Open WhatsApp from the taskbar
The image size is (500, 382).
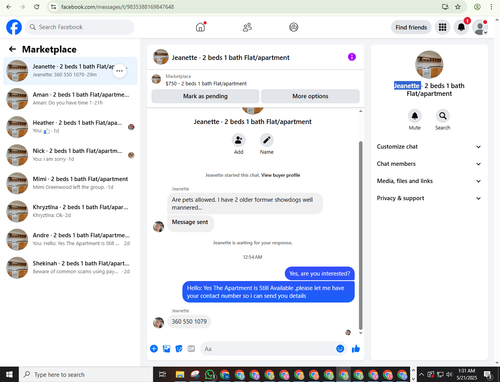pos(210,375)
